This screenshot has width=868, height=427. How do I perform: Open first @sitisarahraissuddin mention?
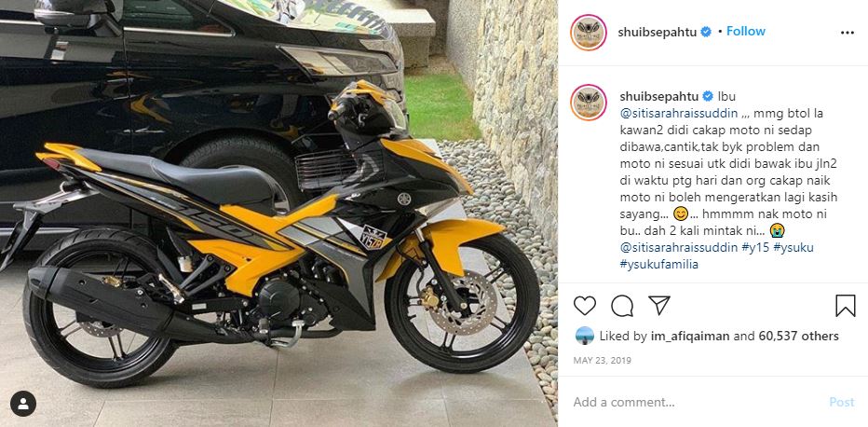pyautogui.click(x=679, y=114)
